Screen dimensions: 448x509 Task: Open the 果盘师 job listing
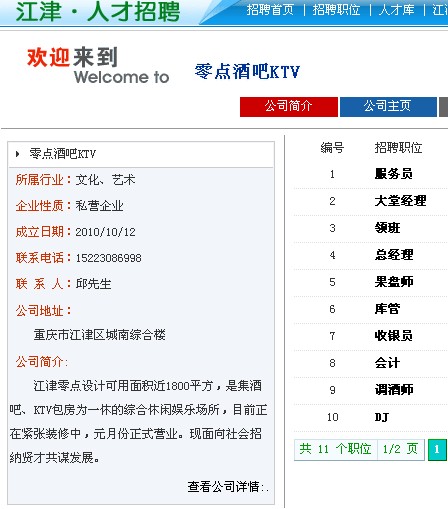[x=394, y=282]
